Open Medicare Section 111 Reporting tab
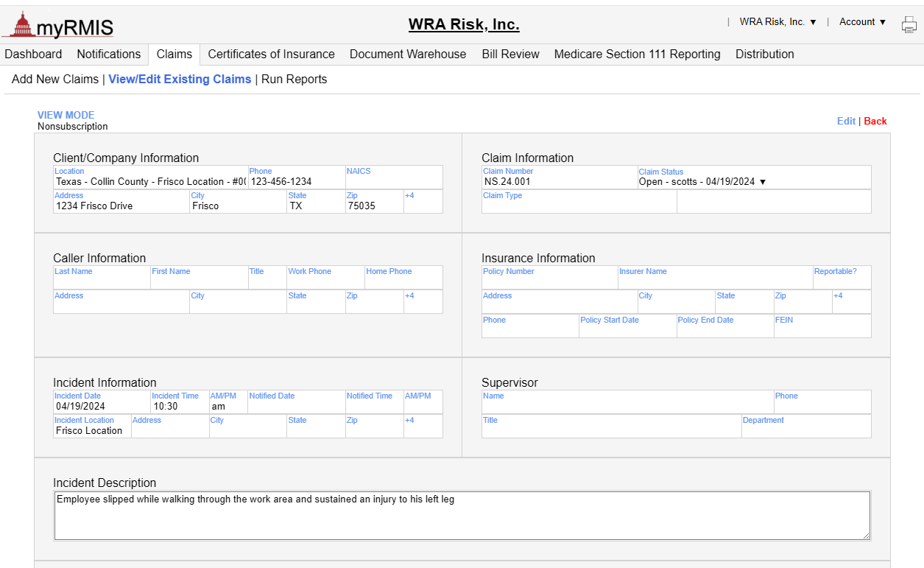This screenshot has width=924, height=568. coord(638,55)
